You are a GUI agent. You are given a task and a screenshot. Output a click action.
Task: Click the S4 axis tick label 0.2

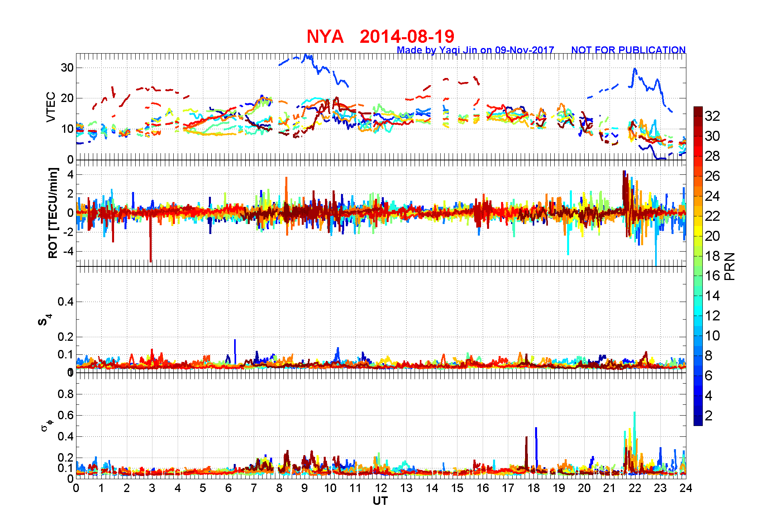[x=66, y=337]
